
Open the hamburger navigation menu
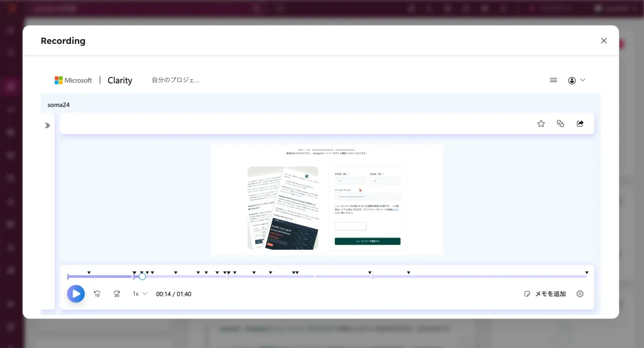(553, 80)
